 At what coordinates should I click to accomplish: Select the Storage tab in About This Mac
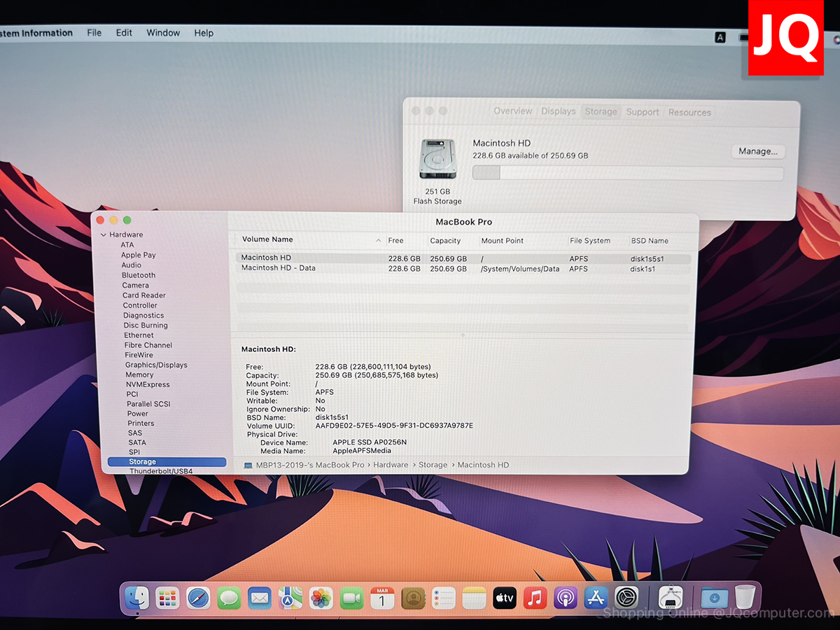[601, 111]
